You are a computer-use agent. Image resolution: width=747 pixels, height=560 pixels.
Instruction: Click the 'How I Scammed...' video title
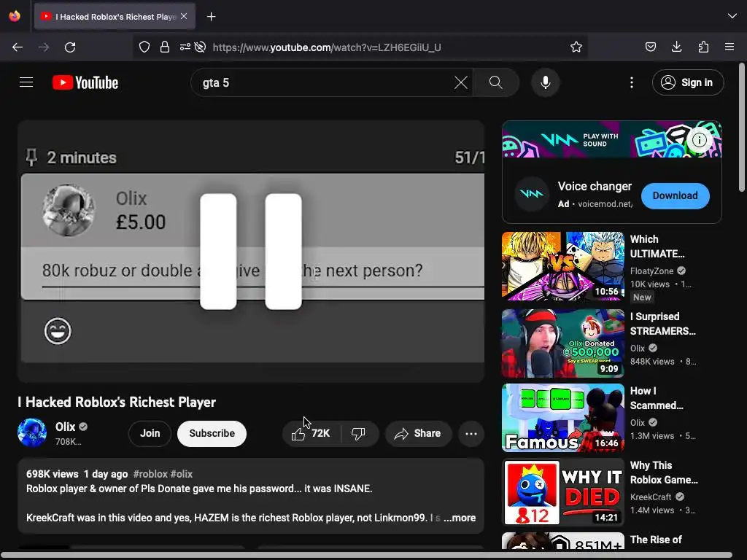point(657,398)
